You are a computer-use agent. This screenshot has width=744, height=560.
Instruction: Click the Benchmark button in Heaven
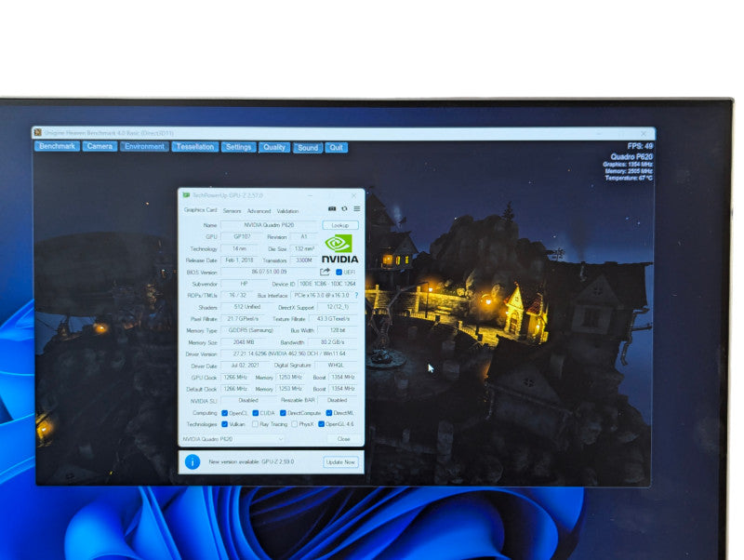tap(57, 146)
